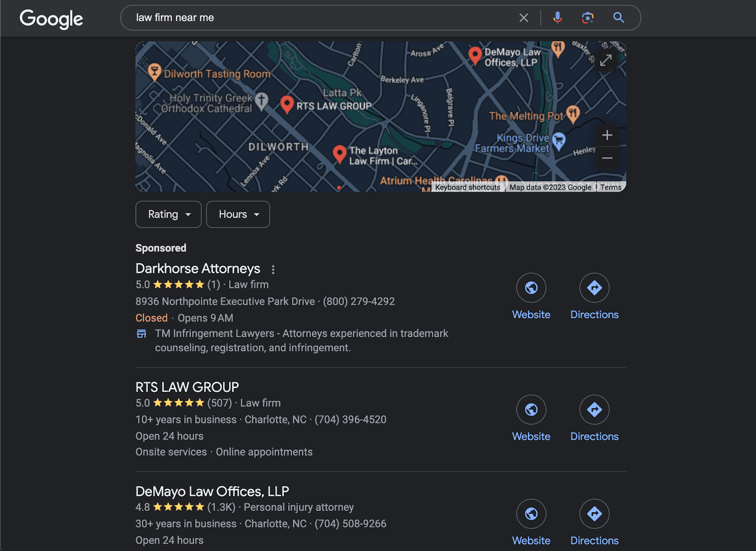
Task: Open Google Lens image search
Action: click(x=587, y=17)
